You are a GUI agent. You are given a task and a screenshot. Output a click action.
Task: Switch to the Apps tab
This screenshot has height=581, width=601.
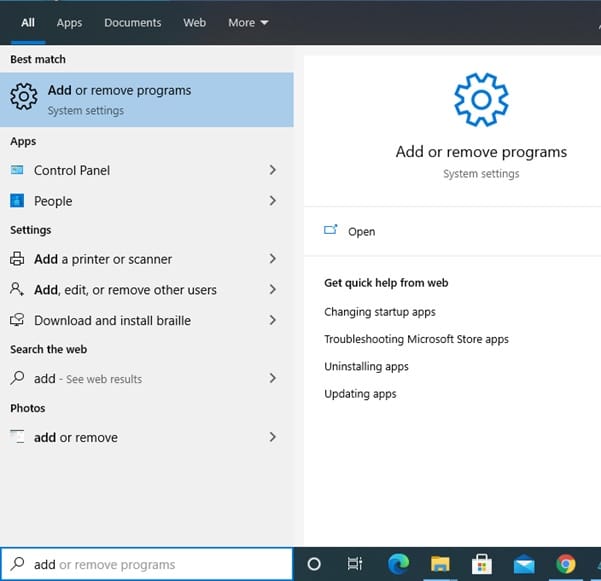(69, 23)
